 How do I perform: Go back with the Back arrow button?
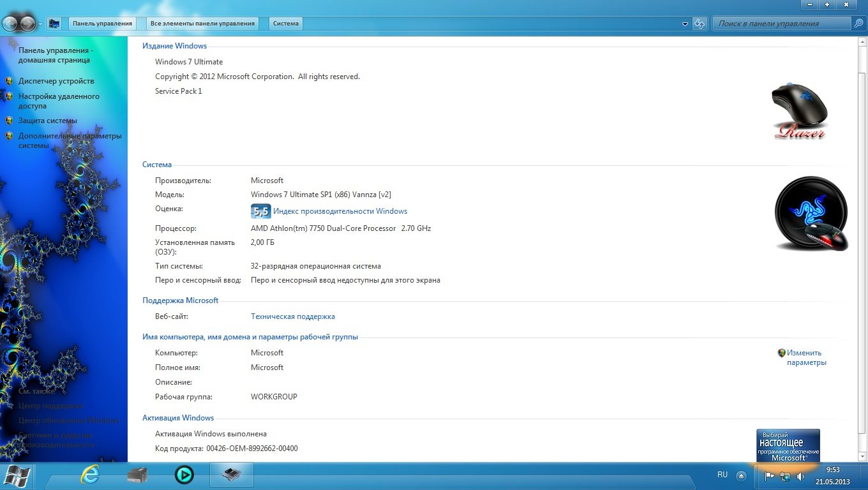[x=11, y=24]
